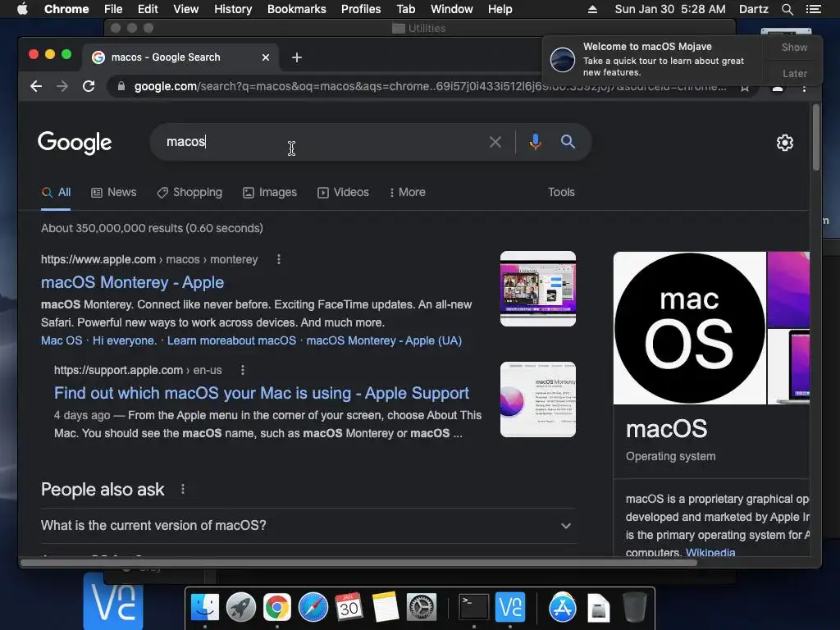Open Launchpad from the Dock
The width and height of the screenshot is (840, 630).
click(241, 608)
